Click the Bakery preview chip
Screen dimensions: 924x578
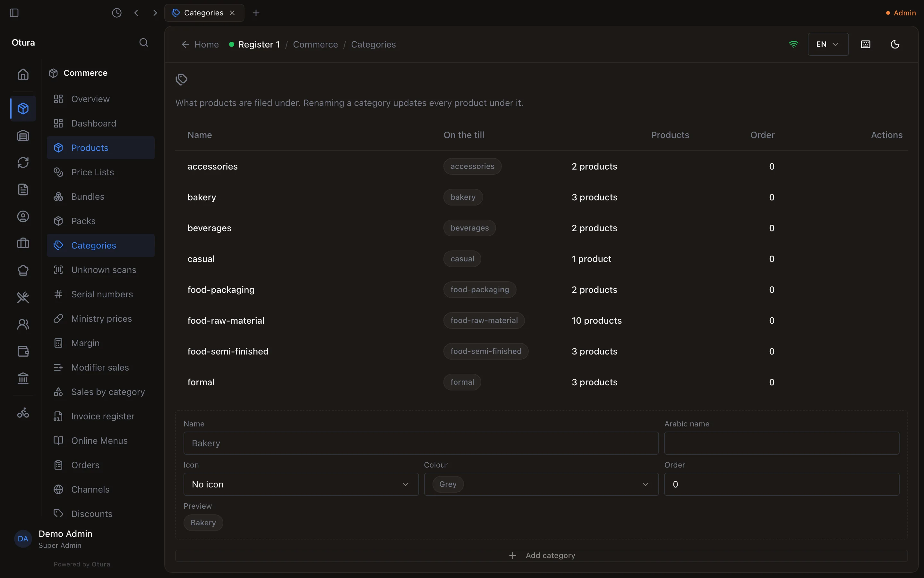[203, 522]
